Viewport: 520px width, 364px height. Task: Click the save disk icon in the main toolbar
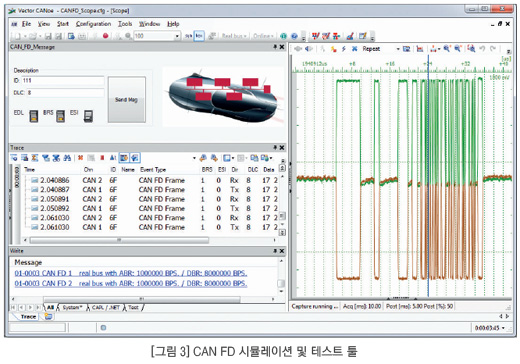(x=48, y=36)
